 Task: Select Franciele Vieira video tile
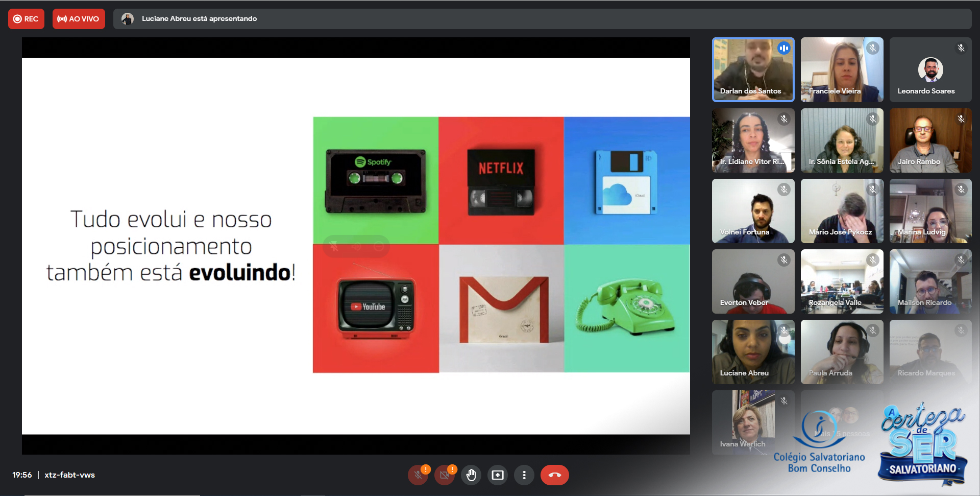coord(842,69)
